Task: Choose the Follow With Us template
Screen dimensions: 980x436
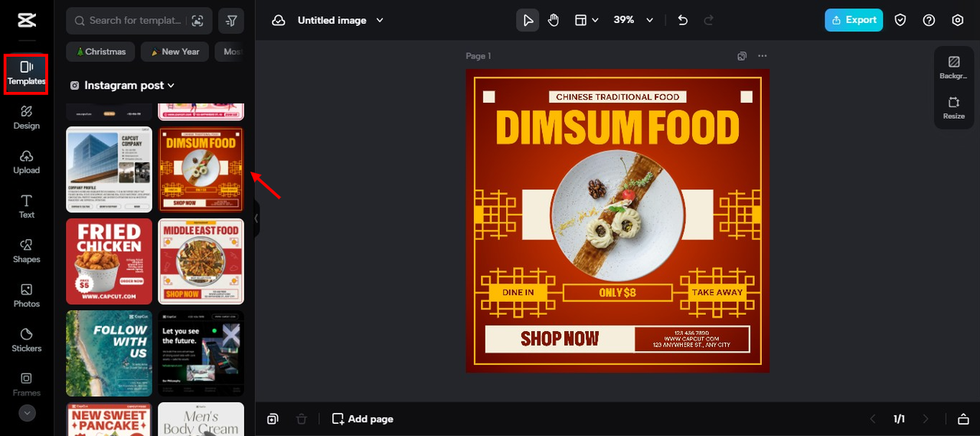Action: 109,353
